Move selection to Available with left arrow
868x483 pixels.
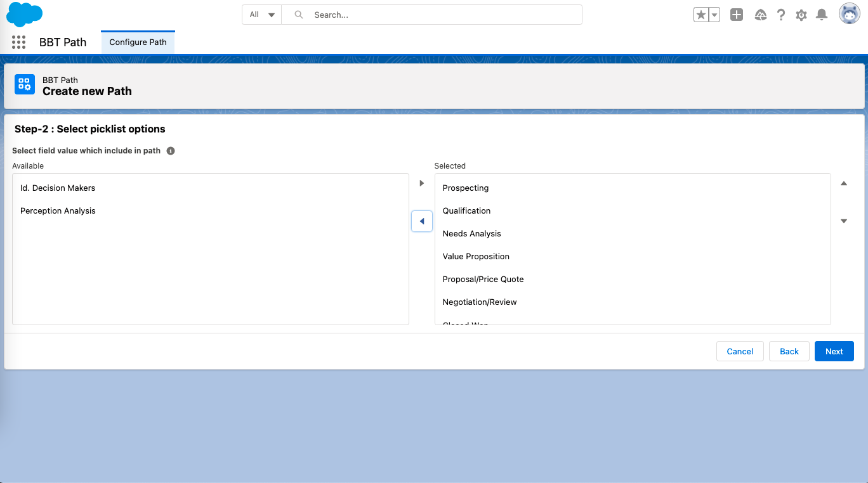coord(422,221)
